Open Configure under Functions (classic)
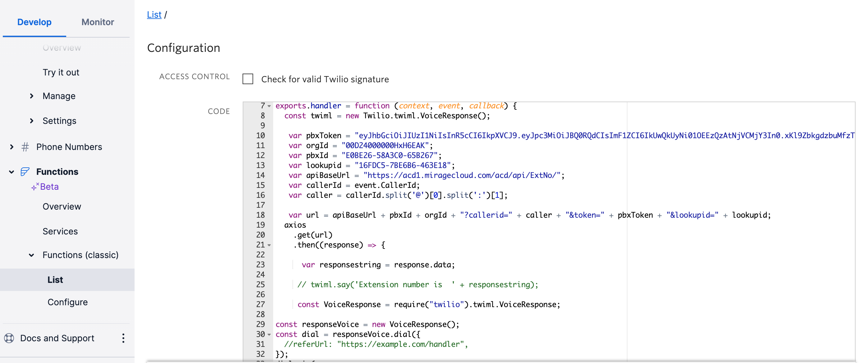The height and width of the screenshot is (363, 868). [67, 302]
